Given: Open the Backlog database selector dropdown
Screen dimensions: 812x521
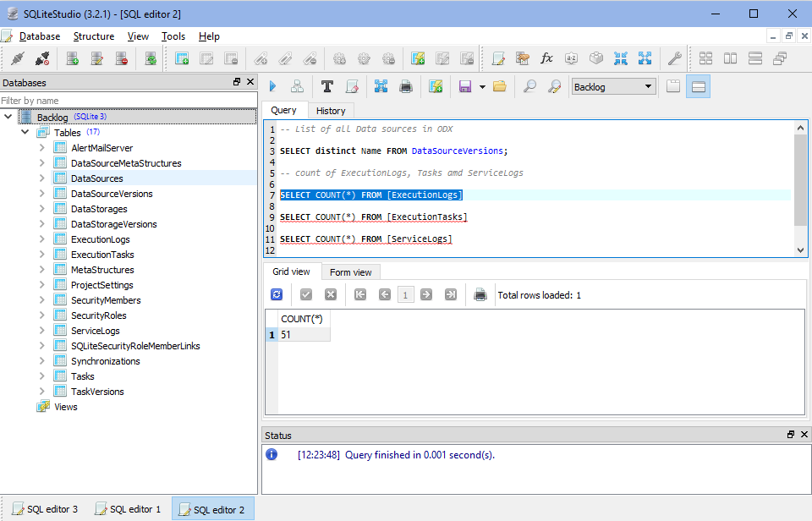Looking at the screenshot, I should pos(613,86).
